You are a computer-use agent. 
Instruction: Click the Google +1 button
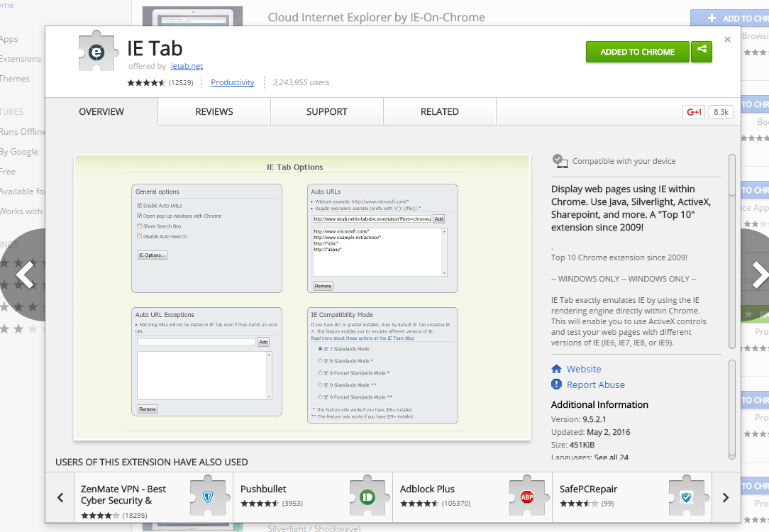tap(694, 112)
